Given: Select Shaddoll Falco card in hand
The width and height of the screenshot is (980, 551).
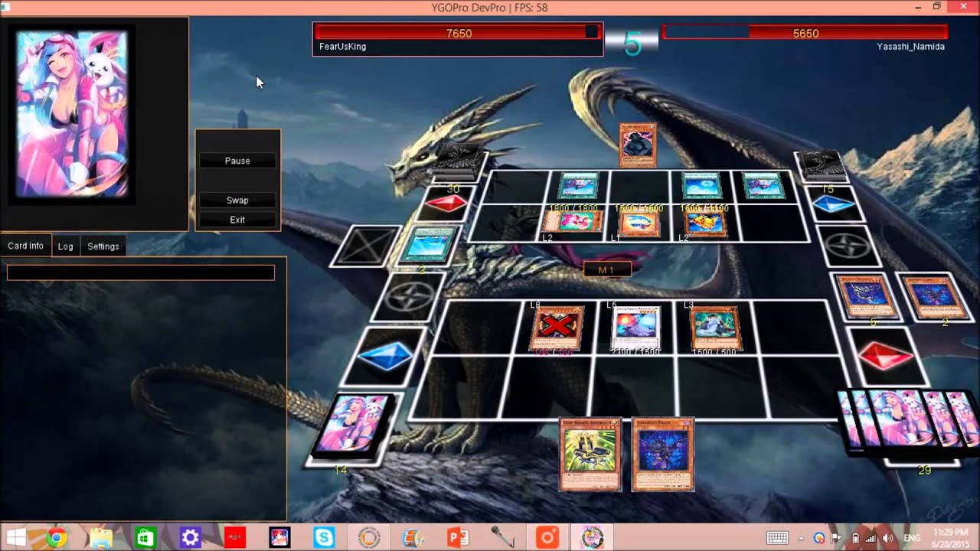Looking at the screenshot, I should 663,454.
